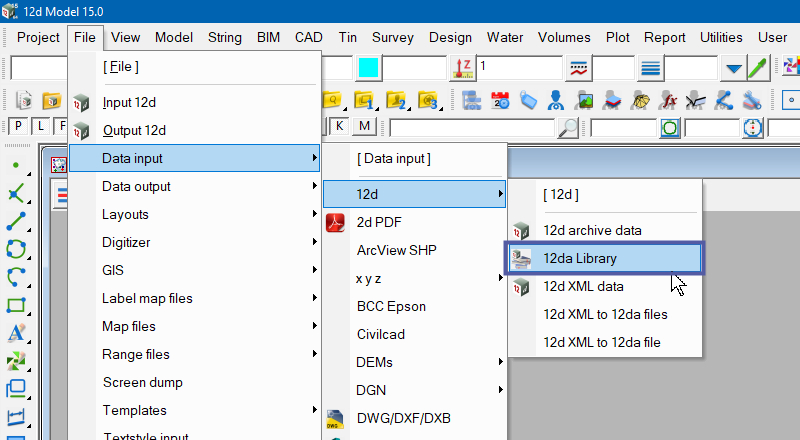Screen dimensions: 800x440
Task: Click the cyan colour swatch
Action: 368,68
